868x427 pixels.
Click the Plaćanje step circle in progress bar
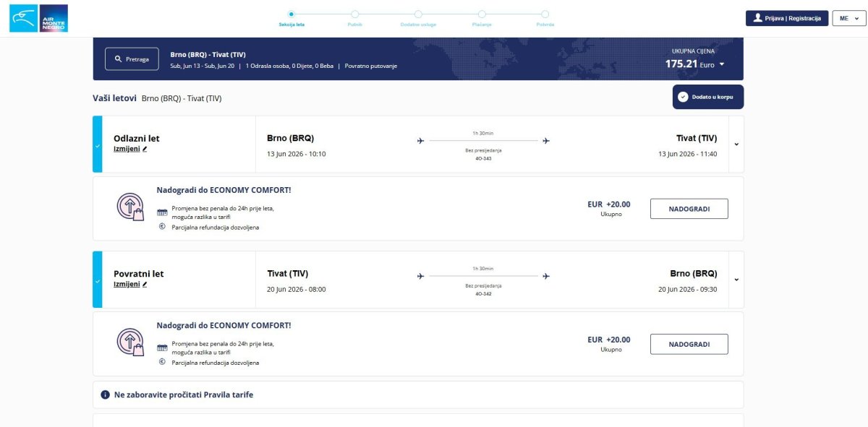[x=482, y=14]
